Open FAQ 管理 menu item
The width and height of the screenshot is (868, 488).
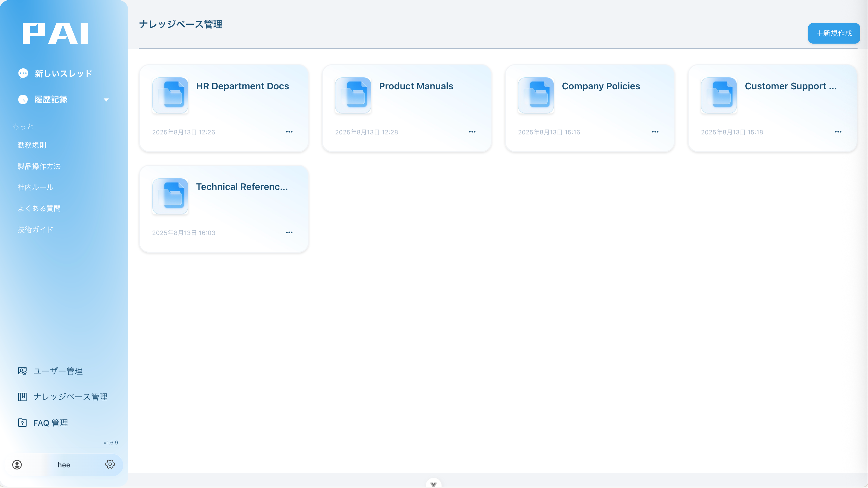tap(50, 423)
